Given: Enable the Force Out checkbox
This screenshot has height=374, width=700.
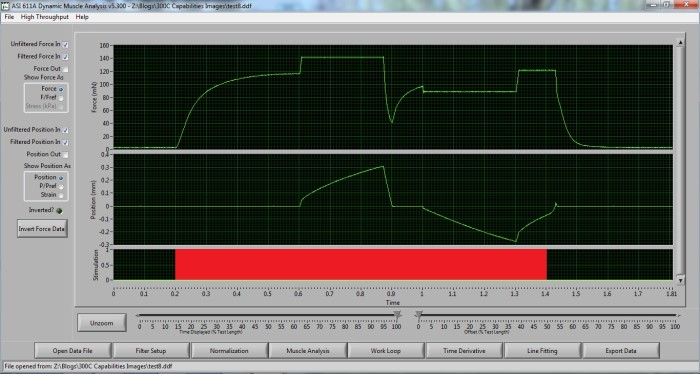Looking at the screenshot, I should (66, 69).
